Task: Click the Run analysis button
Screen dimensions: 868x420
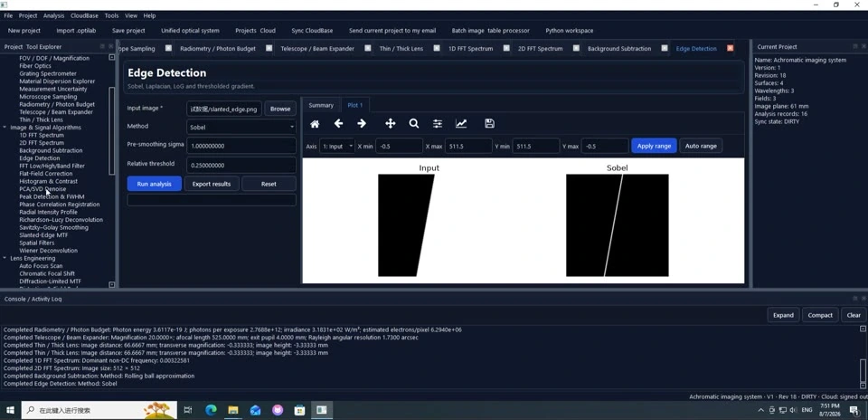Action: click(154, 184)
